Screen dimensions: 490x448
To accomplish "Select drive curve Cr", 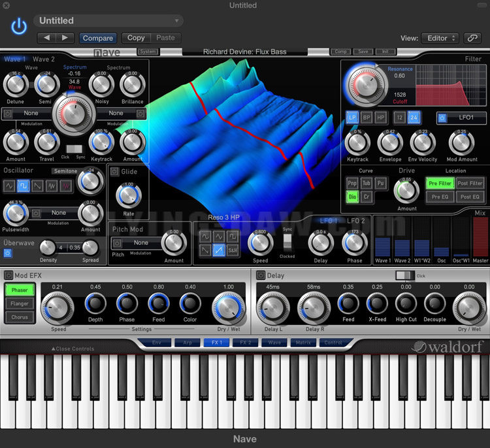I will (x=367, y=197).
